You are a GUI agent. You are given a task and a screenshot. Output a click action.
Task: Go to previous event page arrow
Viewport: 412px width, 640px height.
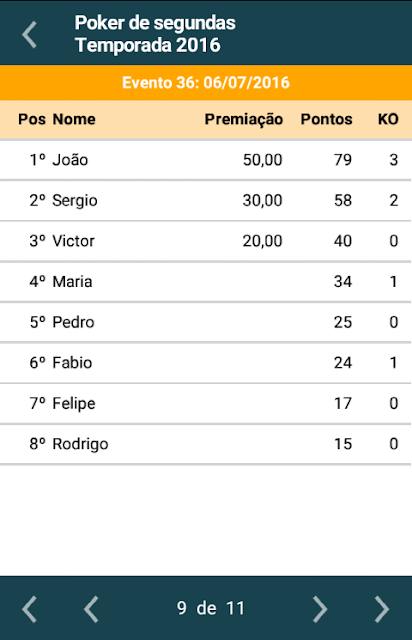coord(91,609)
